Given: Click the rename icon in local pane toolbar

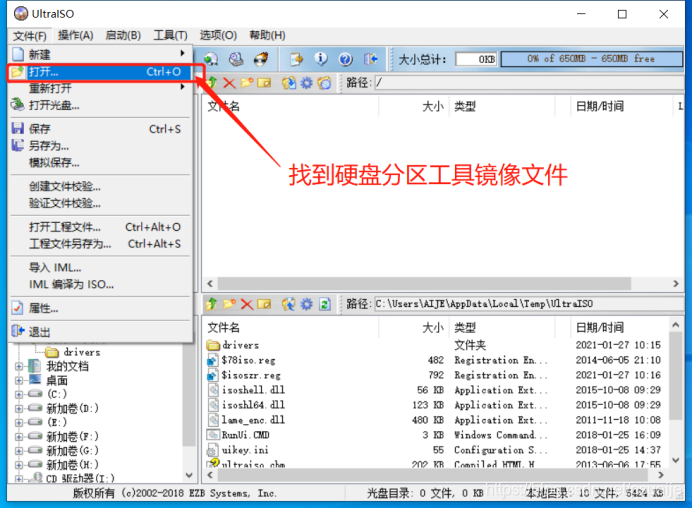Looking at the screenshot, I should (x=264, y=304).
